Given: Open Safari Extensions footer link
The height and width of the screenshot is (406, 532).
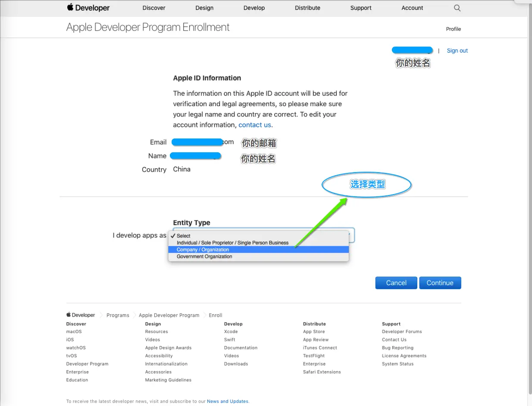Looking at the screenshot, I should (x=322, y=372).
